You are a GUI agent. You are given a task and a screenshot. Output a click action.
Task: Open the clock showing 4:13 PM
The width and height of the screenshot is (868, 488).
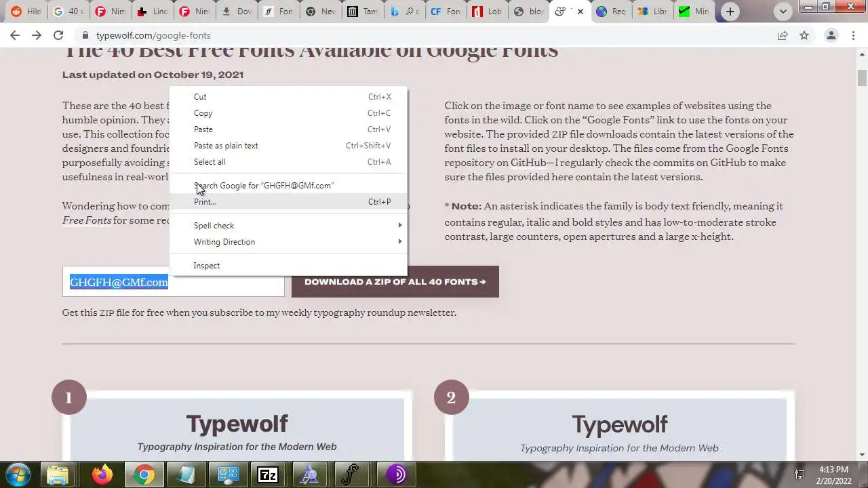pyautogui.click(x=833, y=475)
